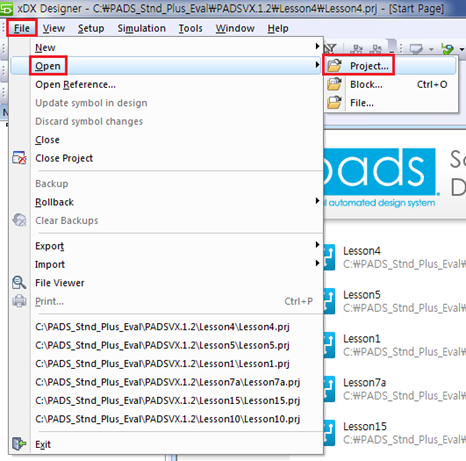Select Open Reference... menu entry
The height and width of the screenshot is (461, 466).
tap(75, 85)
